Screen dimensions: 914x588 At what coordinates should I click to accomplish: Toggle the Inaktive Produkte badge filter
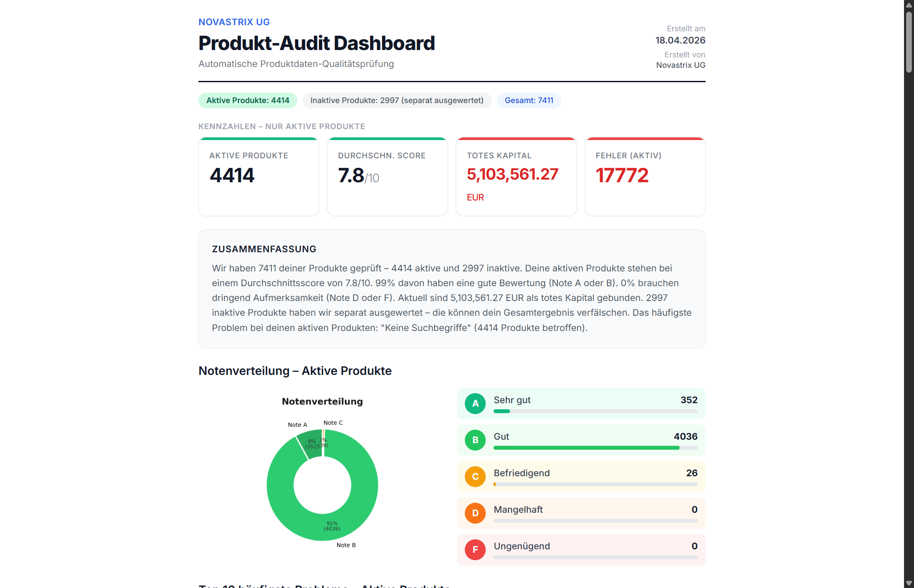click(397, 100)
